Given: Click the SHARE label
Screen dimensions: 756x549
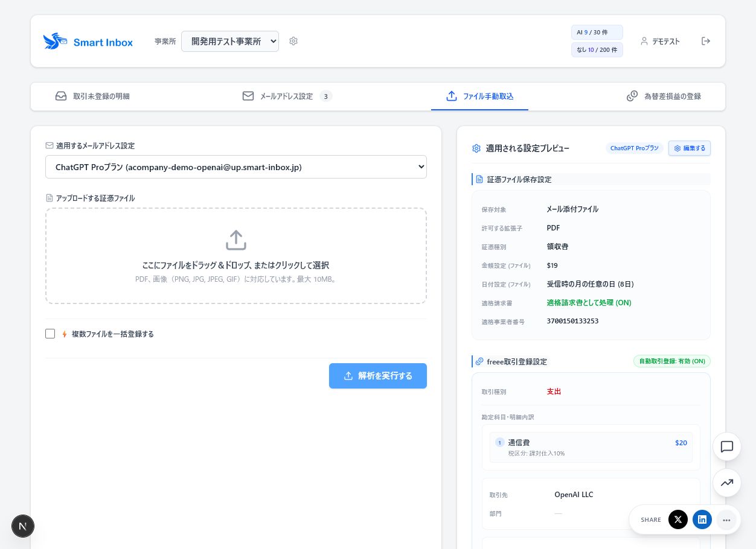Looking at the screenshot, I should point(651,520).
